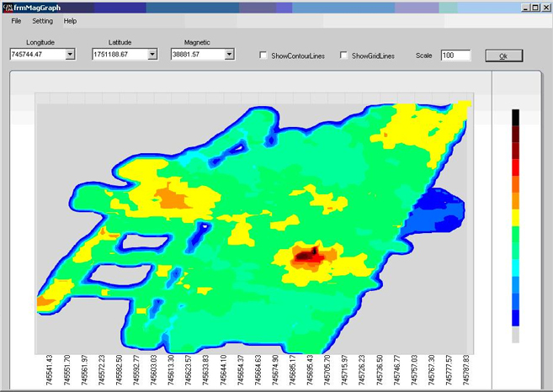This screenshot has width=553, height=392.
Task: Open the File menu
Action: click(x=16, y=21)
